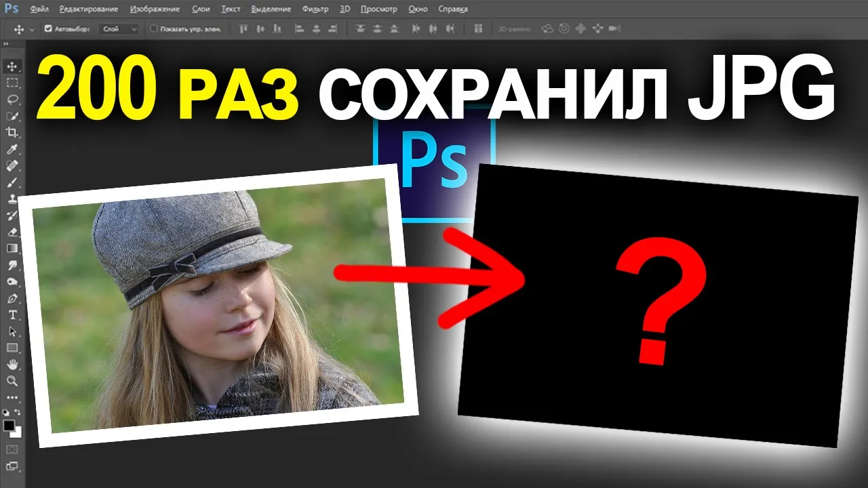This screenshot has height=488, width=868.
Task: Open the Выделение menu
Action: pyautogui.click(x=271, y=9)
